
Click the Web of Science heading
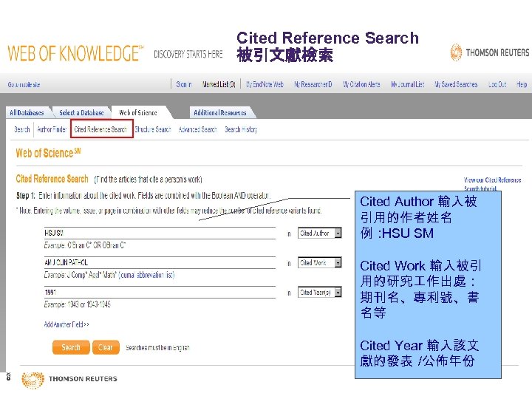(x=48, y=153)
